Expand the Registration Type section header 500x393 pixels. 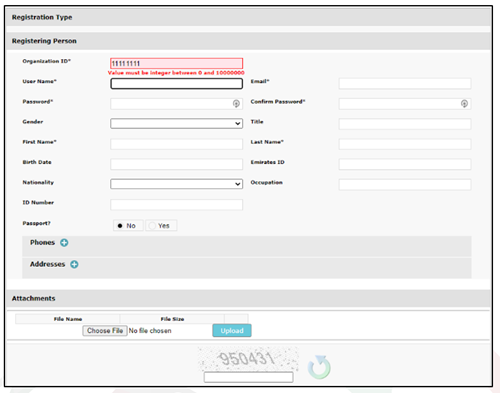tap(248, 17)
